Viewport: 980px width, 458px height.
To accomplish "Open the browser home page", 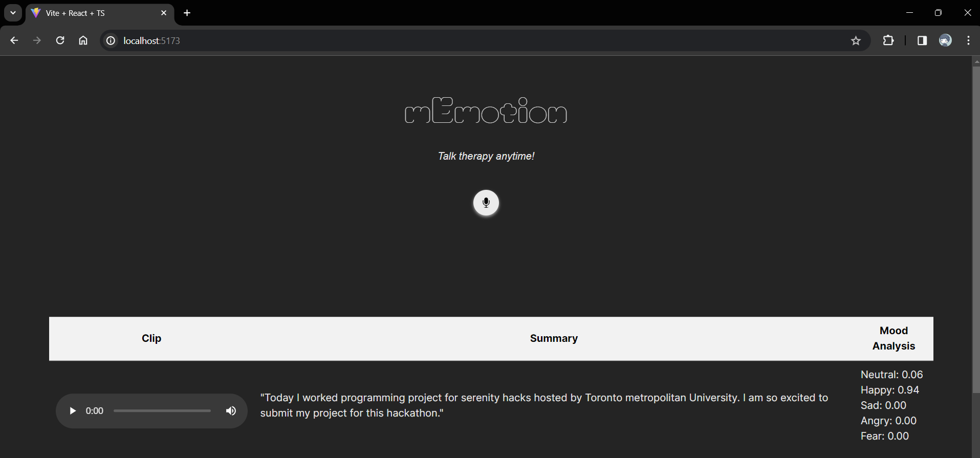I will (83, 40).
